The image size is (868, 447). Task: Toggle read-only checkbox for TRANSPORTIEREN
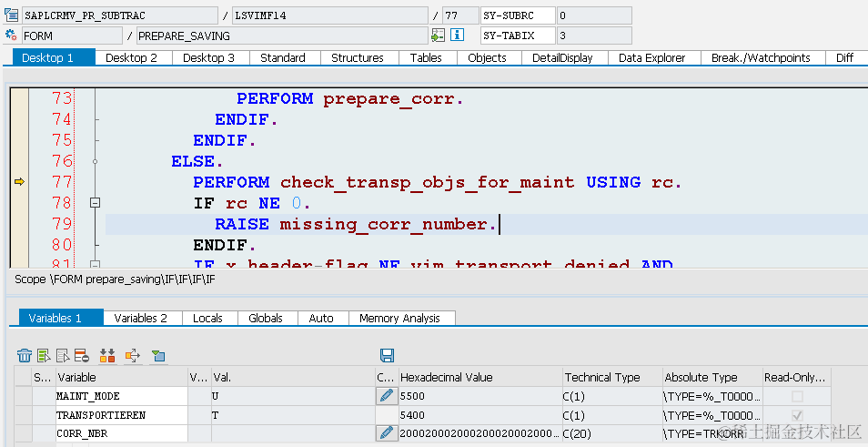[x=797, y=415]
